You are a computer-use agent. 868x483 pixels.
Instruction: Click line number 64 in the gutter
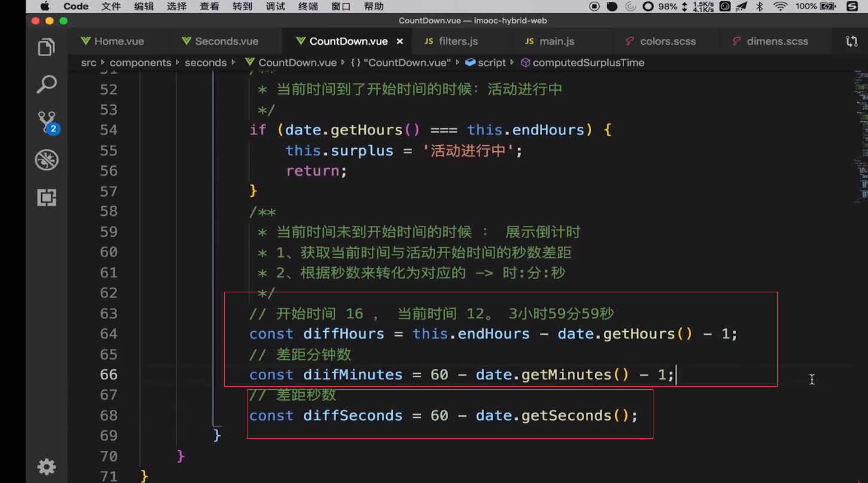(108, 334)
